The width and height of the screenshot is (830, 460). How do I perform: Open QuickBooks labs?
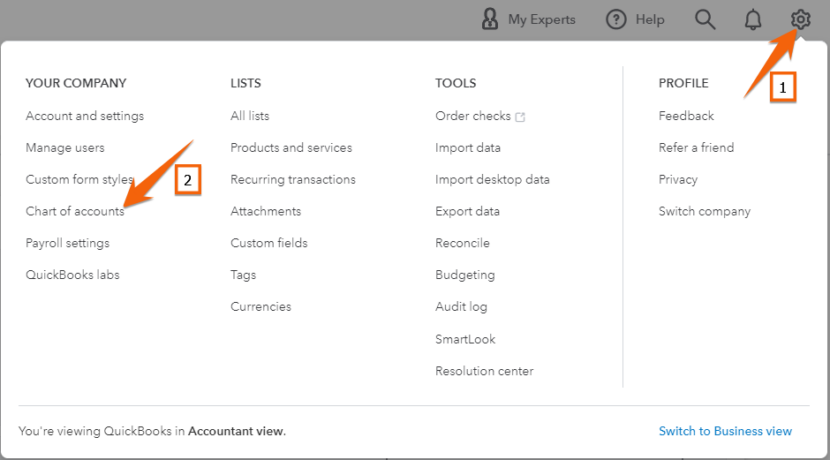[x=73, y=275]
